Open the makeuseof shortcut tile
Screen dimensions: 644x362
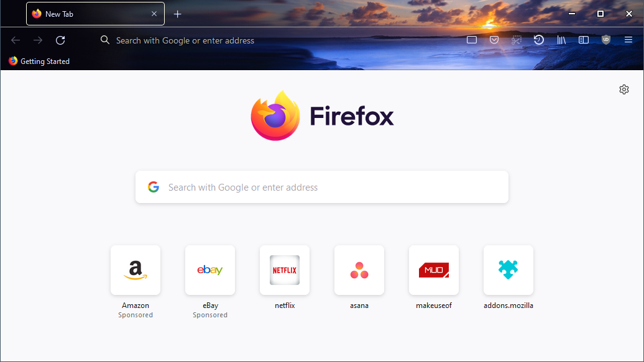tap(434, 271)
